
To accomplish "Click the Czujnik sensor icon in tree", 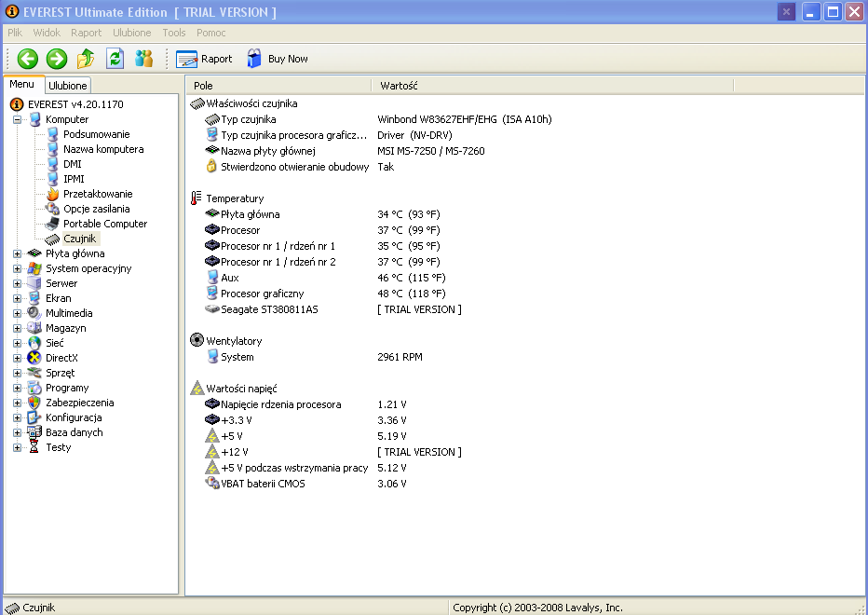I will (x=52, y=239).
